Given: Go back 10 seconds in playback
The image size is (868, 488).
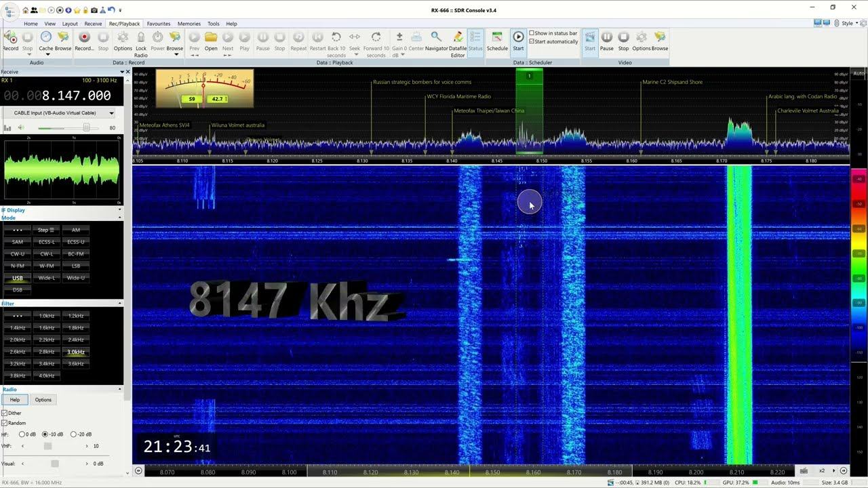Looking at the screenshot, I should coord(336,44).
